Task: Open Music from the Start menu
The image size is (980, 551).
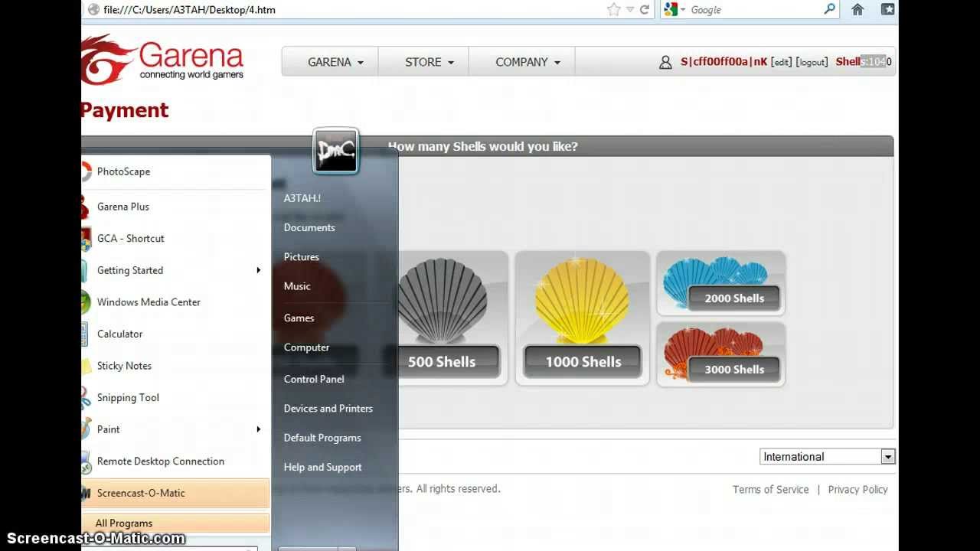Action: click(x=297, y=286)
